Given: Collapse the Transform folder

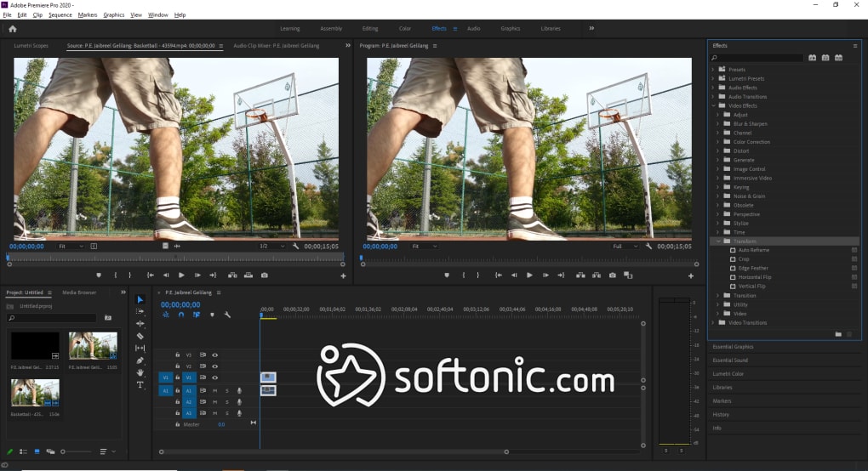Looking at the screenshot, I should pos(718,241).
